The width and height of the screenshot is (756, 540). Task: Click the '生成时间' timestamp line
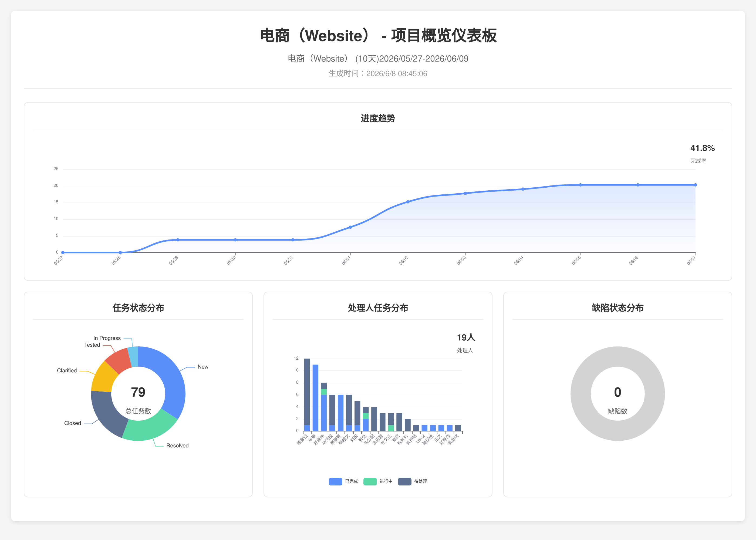click(x=378, y=73)
